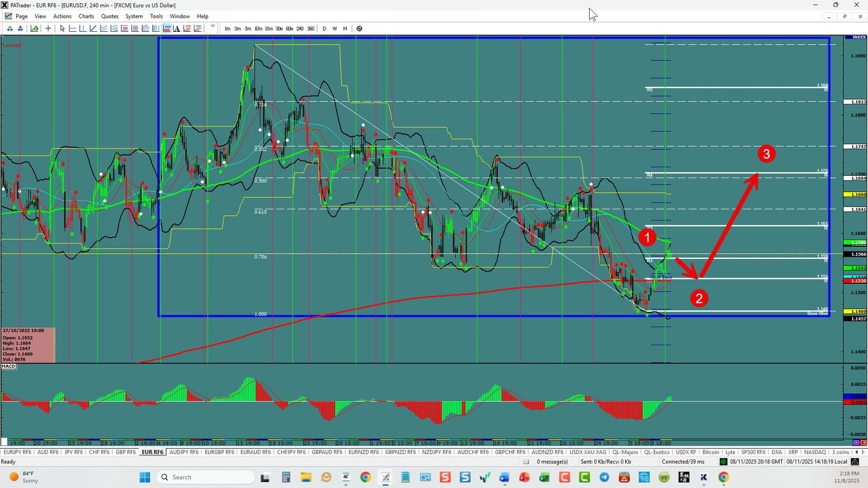This screenshot has width=868, height=488.
Task: Click the clock icon in the toolbar
Action: pyautogui.click(x=359, y=28)
